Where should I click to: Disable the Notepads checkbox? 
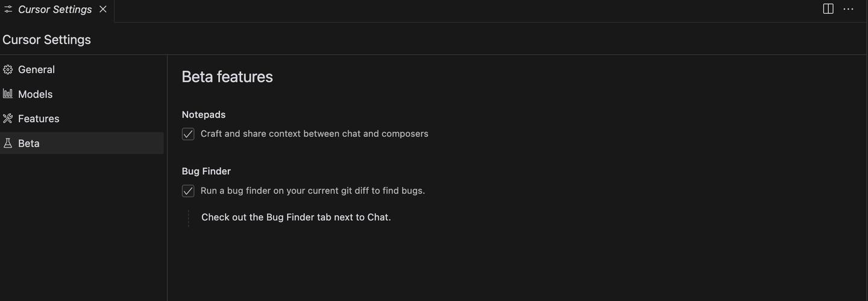(188, 134)
